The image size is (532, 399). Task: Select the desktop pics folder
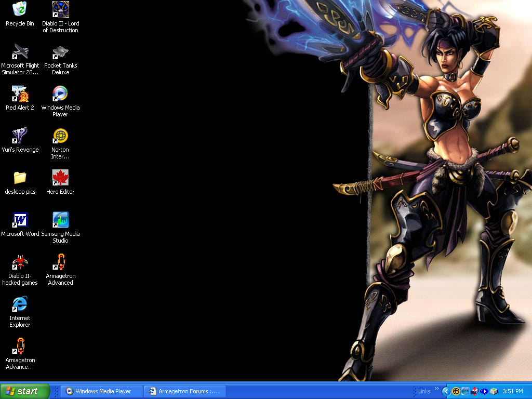[20, 178]
